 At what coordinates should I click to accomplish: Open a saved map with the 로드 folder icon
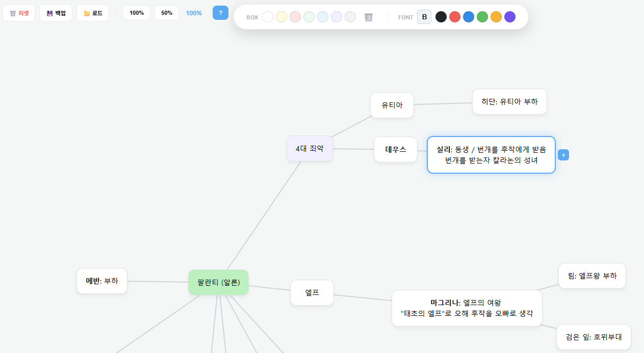click(x=92, y=12)
